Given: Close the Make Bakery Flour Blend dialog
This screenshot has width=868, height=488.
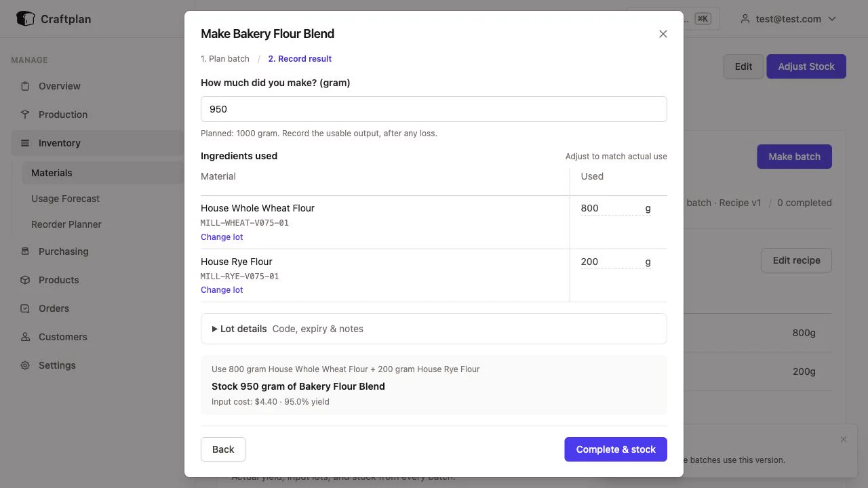Looking at the screenshot, I should tap(663, 34).
